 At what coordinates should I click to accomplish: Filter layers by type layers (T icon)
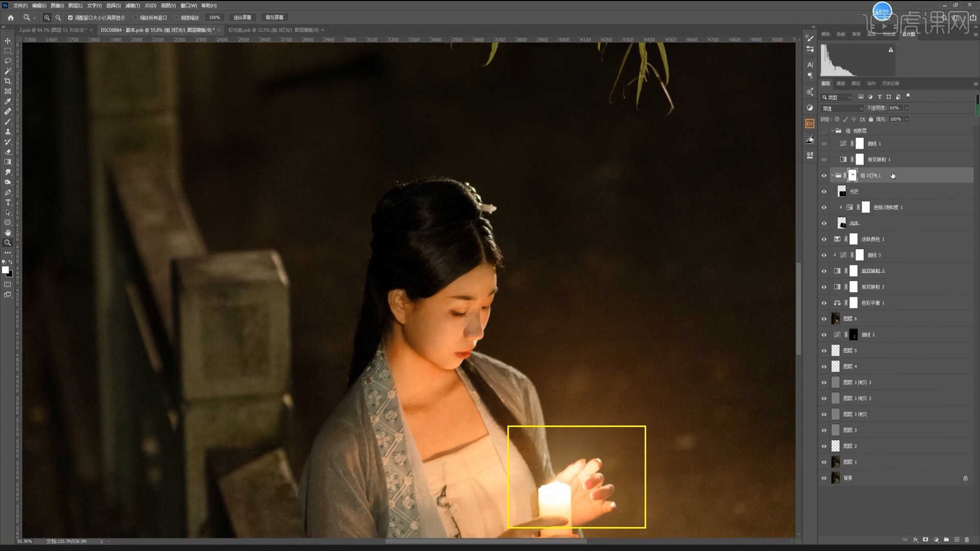click(879, 97)
